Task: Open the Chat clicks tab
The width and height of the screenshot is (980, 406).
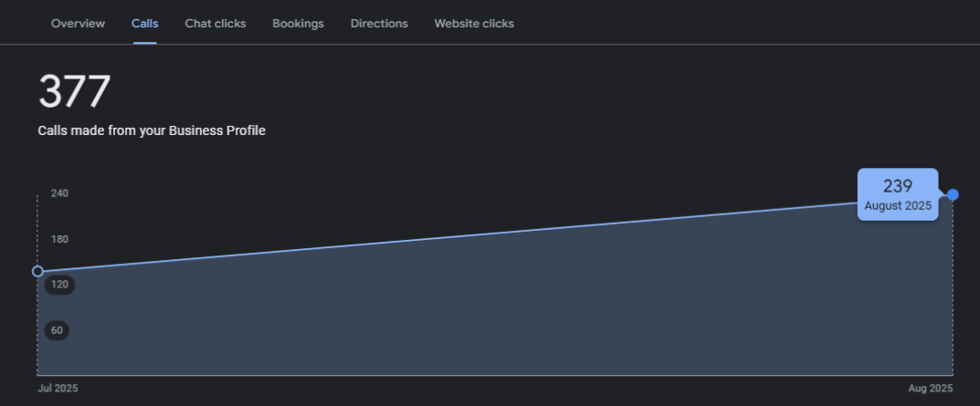Action: 215,24
